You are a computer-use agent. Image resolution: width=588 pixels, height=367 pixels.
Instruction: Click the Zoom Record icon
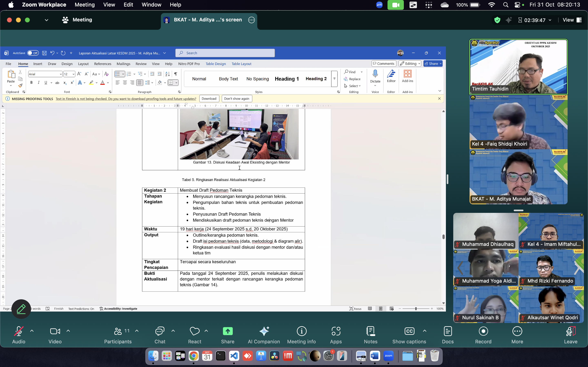click(483, 331)
